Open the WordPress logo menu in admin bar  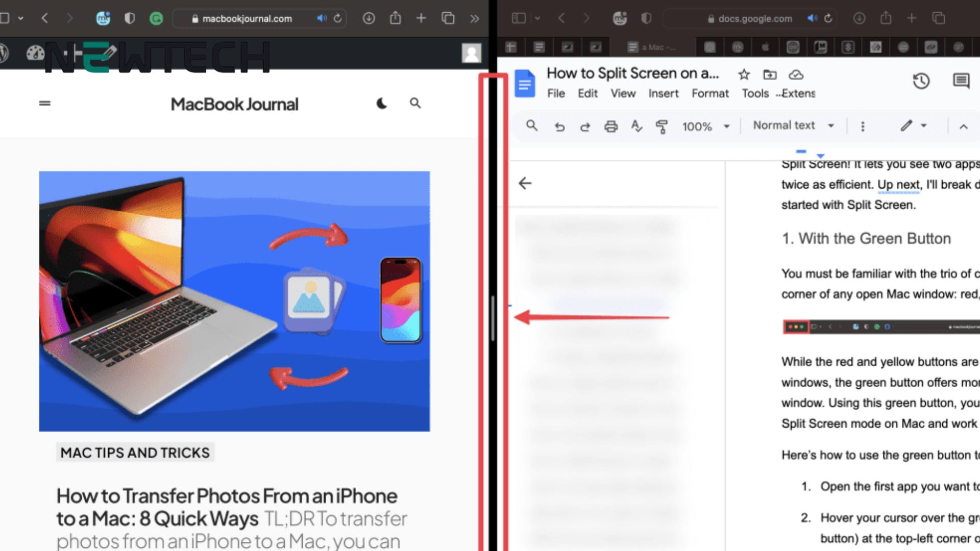coord(4,52)
